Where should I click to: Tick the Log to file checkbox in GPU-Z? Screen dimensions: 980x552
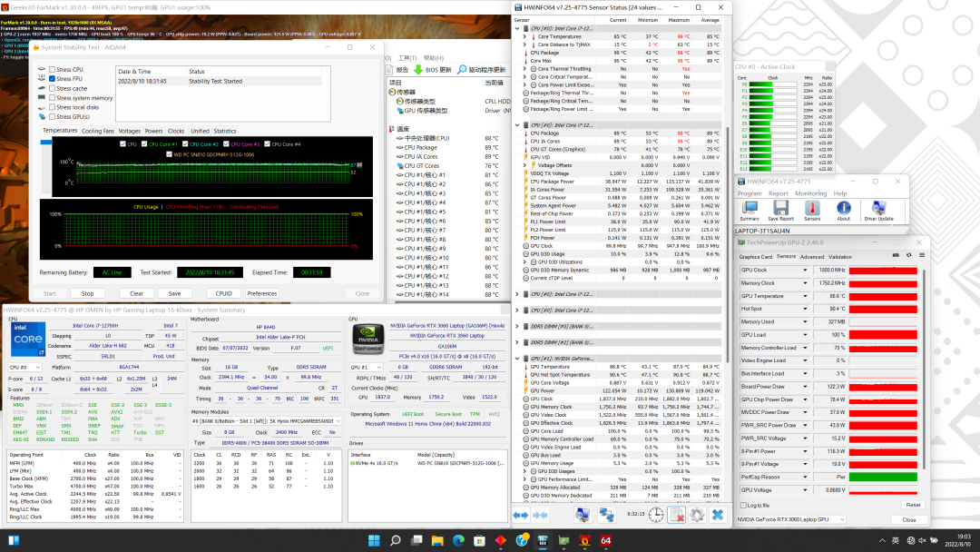pyautogui.click(x=743, y=505)
